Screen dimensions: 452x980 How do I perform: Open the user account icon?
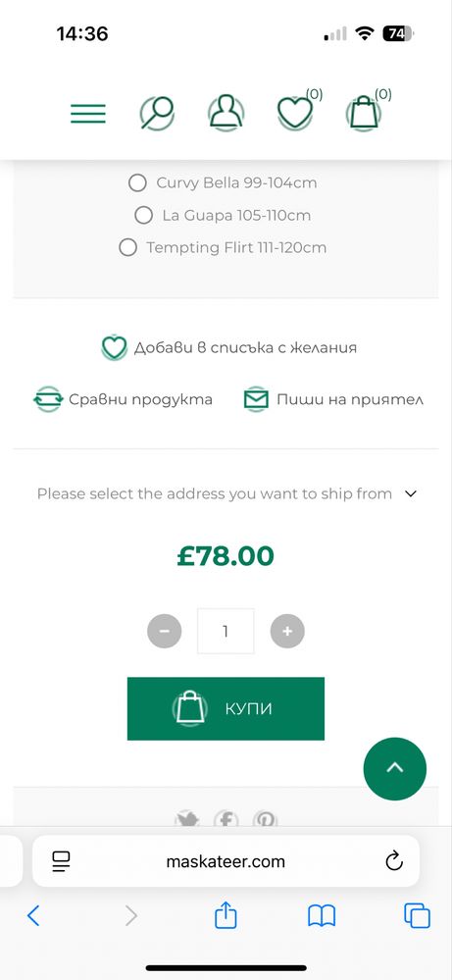[226, 113]
